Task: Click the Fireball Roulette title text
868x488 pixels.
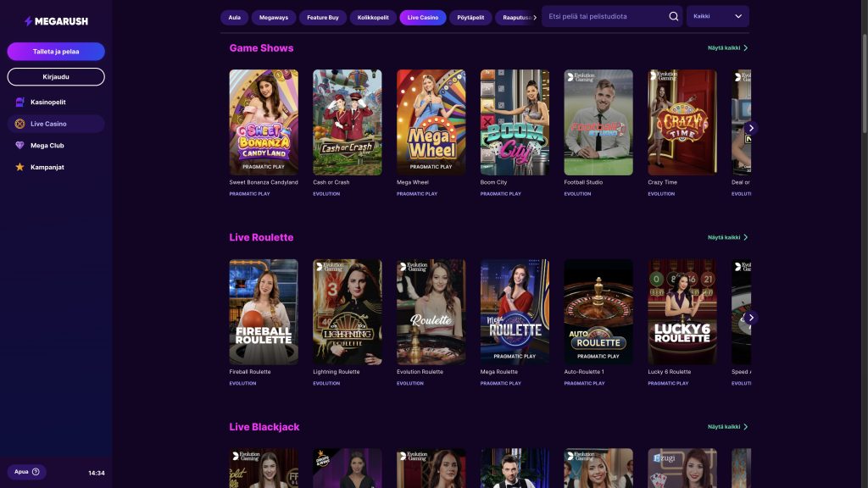Action: coord(250,372)
